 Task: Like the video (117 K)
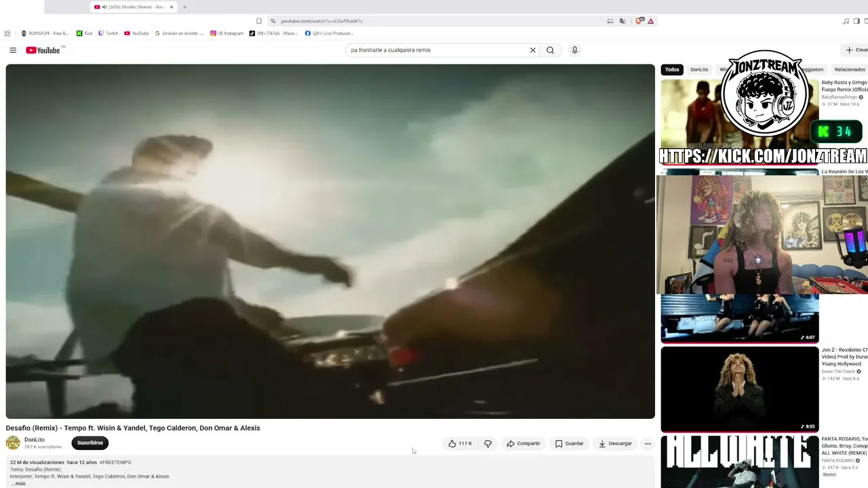coord(460,444)
